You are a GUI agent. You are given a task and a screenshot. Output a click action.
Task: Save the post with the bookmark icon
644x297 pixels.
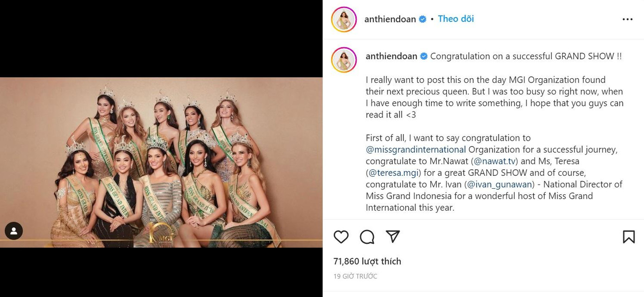click(628, 237)
